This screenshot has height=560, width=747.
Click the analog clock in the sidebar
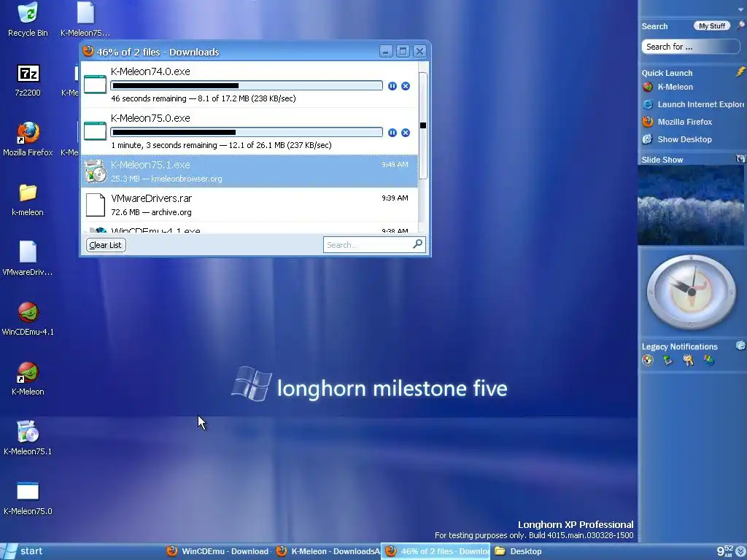691,292
